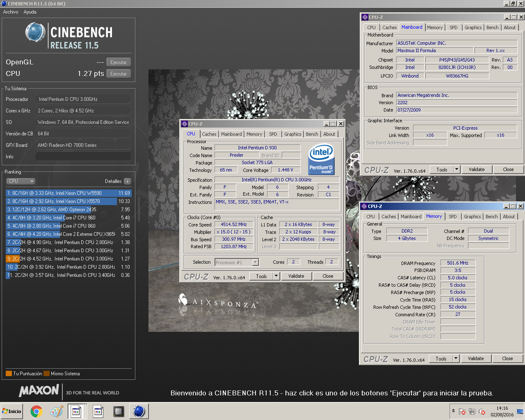Click the Core Speed value 4514.52 MHz

click(234, 224)
